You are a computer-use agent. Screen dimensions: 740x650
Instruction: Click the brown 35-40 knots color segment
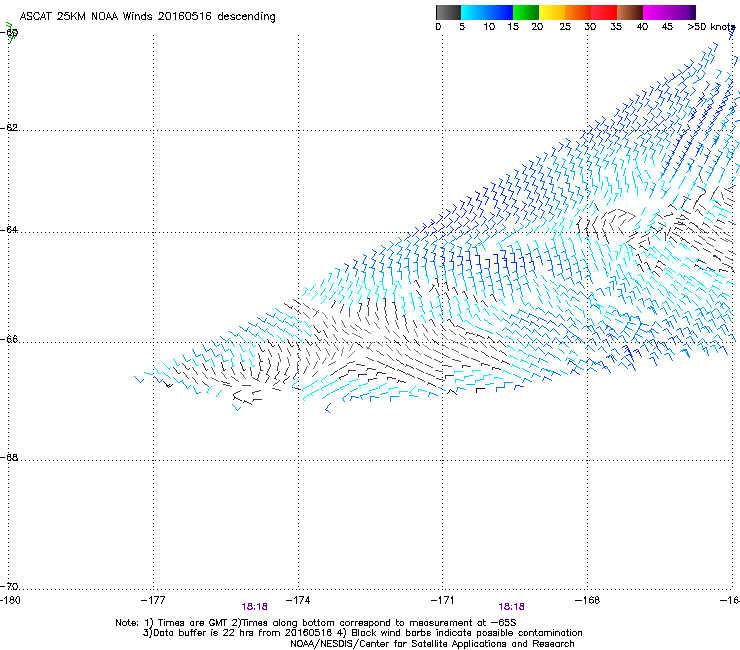pyautogui.click(x=630, y=12)
